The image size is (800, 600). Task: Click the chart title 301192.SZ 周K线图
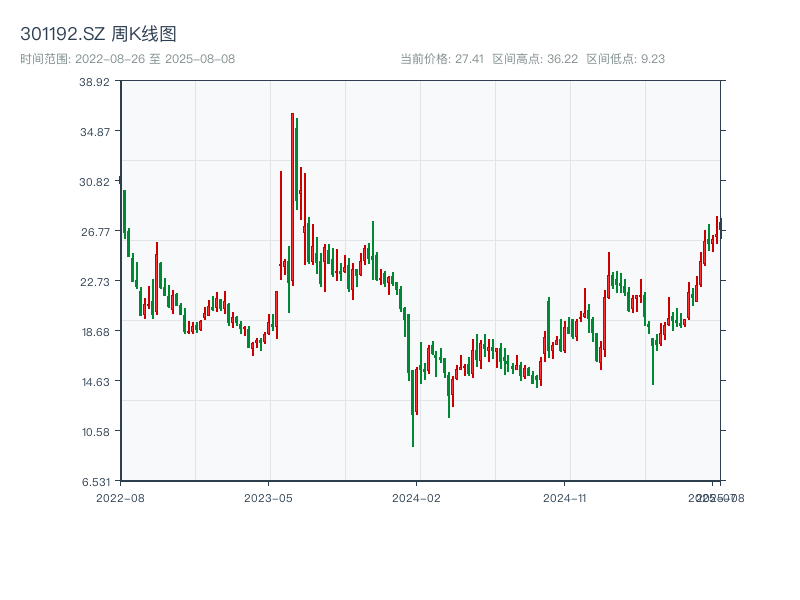point(98,34)
